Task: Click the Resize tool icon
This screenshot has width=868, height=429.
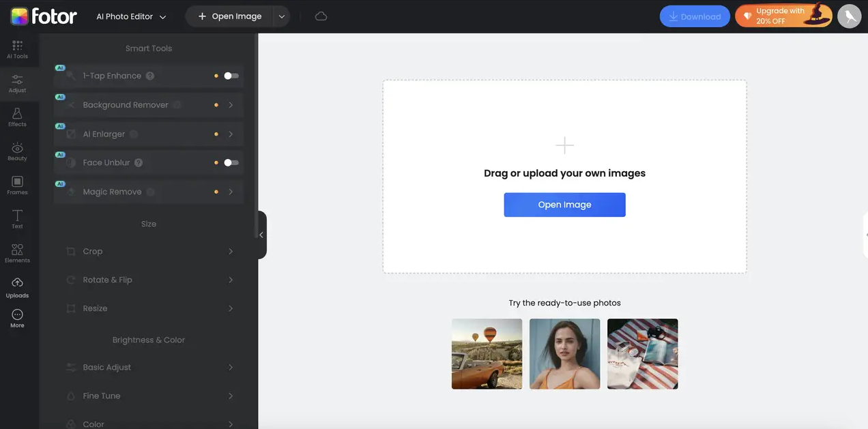Action: tap(71, 309)
